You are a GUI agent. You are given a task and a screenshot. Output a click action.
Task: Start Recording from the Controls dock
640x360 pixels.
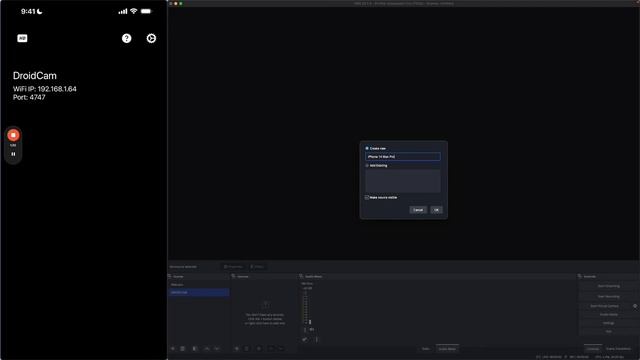[609, 296]
